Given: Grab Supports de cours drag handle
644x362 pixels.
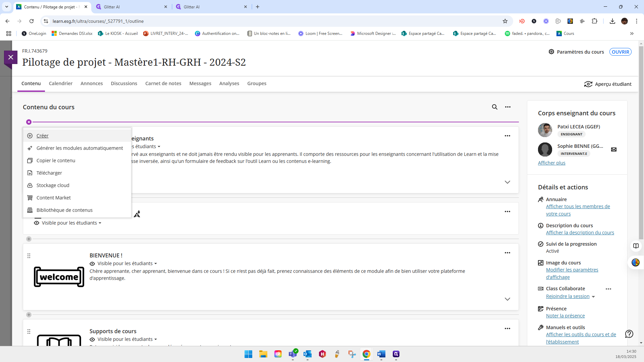Looking at the screenshot, I should tap(29, 331).
